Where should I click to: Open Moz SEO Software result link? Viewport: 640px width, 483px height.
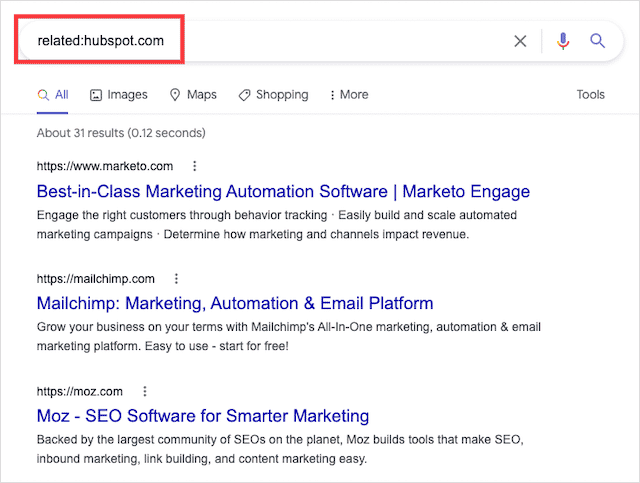pyautogui.click(x=203, y=416)
